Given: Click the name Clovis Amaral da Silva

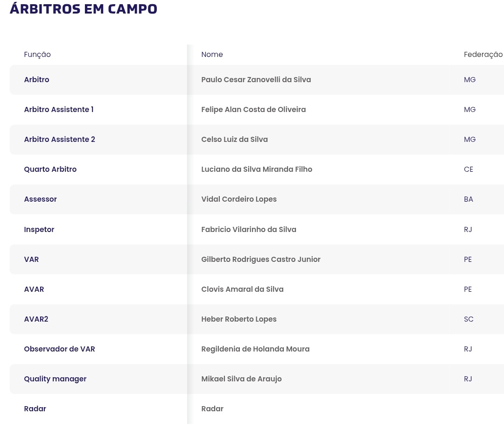Looking at the screenshot, I should tap(242, 289).
